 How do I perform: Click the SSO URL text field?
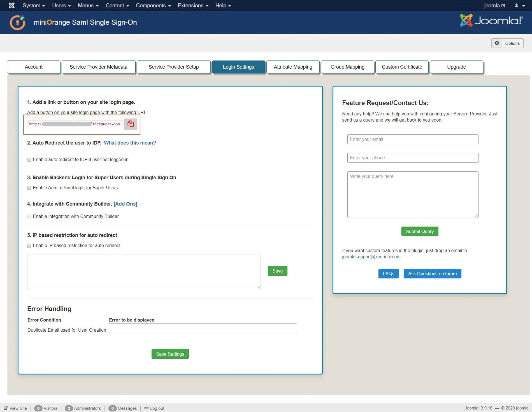75,124
